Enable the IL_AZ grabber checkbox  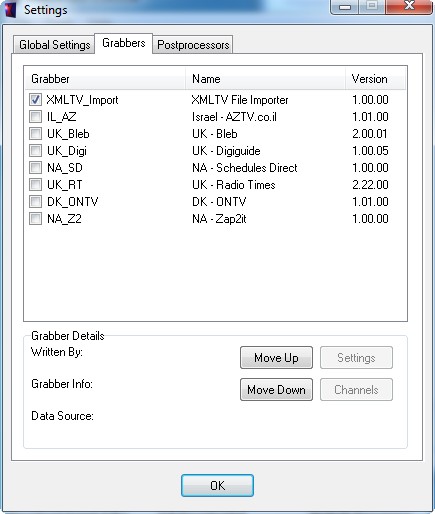coord(35,116)
